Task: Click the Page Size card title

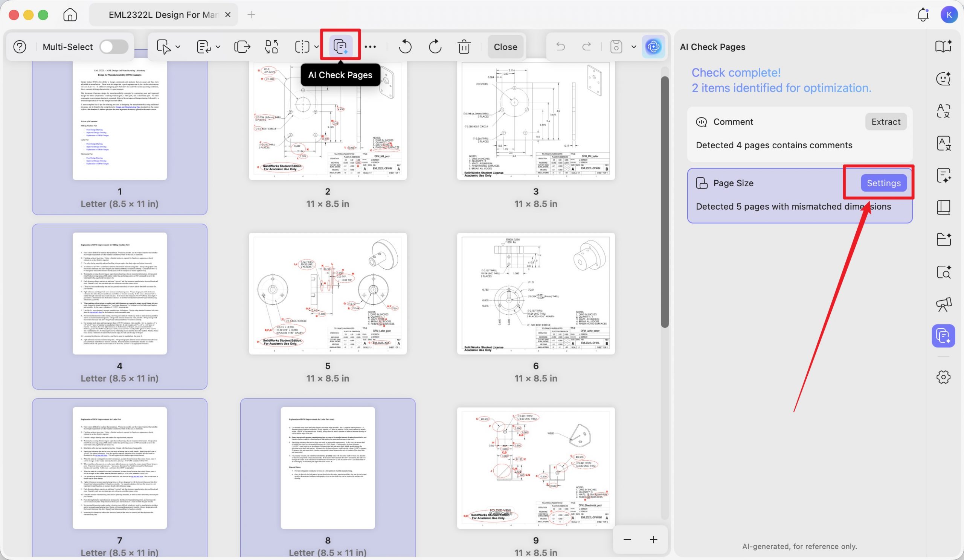Action: (x=733, y=183)
